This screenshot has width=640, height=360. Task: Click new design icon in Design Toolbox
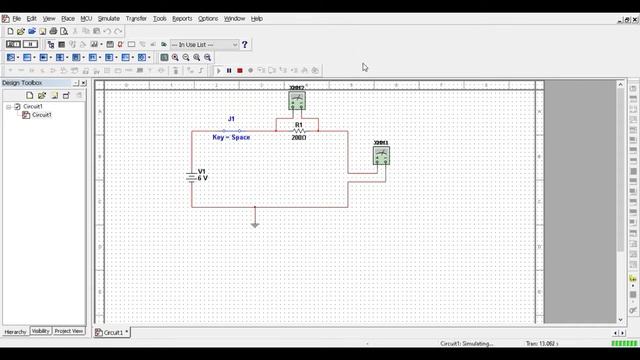pyautogui.click(x=29, y=96)
